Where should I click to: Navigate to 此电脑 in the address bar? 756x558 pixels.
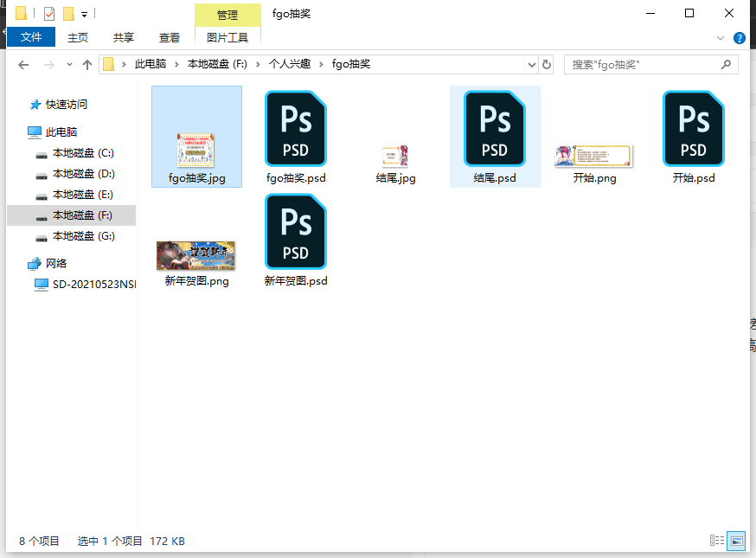click(x=151, y=64)
